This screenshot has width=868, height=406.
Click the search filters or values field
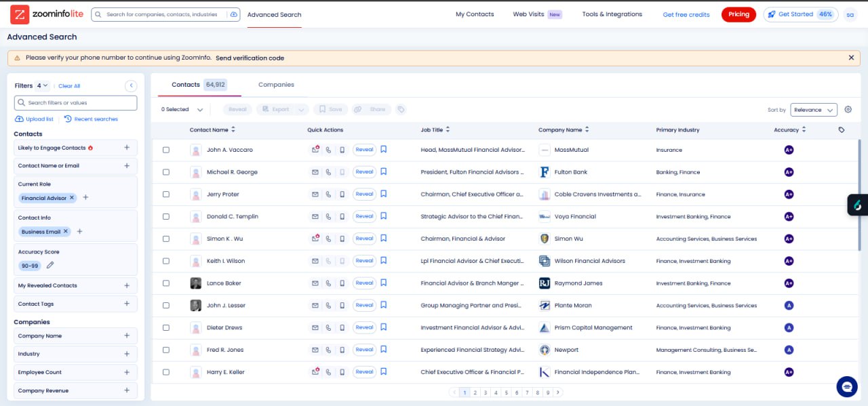[76, 103]
